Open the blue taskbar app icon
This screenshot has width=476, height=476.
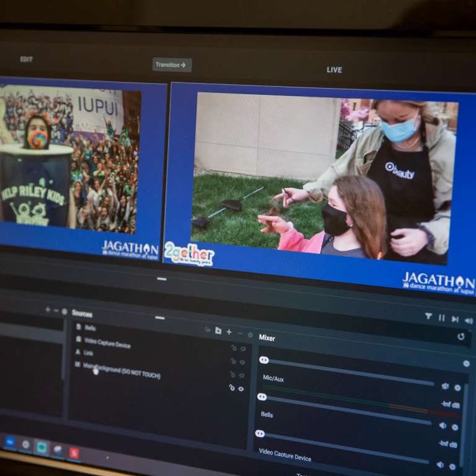tap(10, 442)
